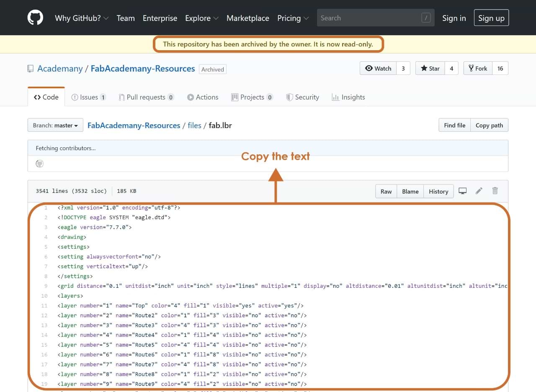This screenshot has height=392, width=536.
Task: Click the Find file button
Action: point(454,125)
